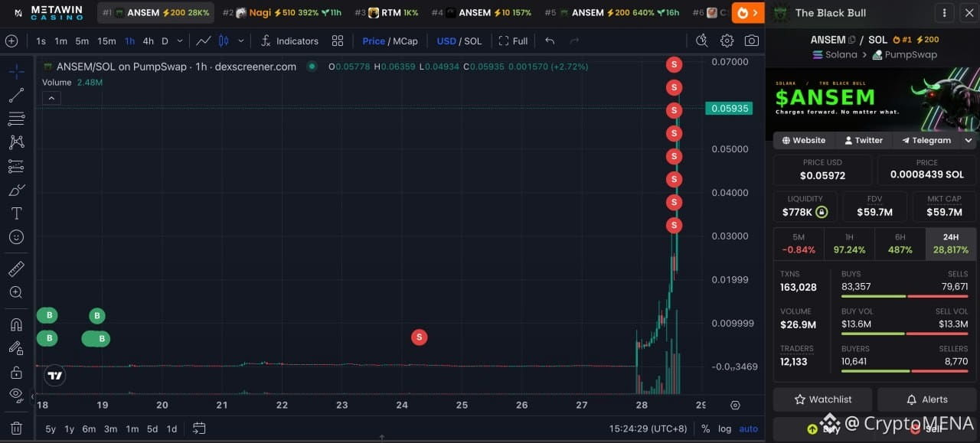Select the 4h timeframe
This screenshot has width=980, height=443.
pos(149,41)
